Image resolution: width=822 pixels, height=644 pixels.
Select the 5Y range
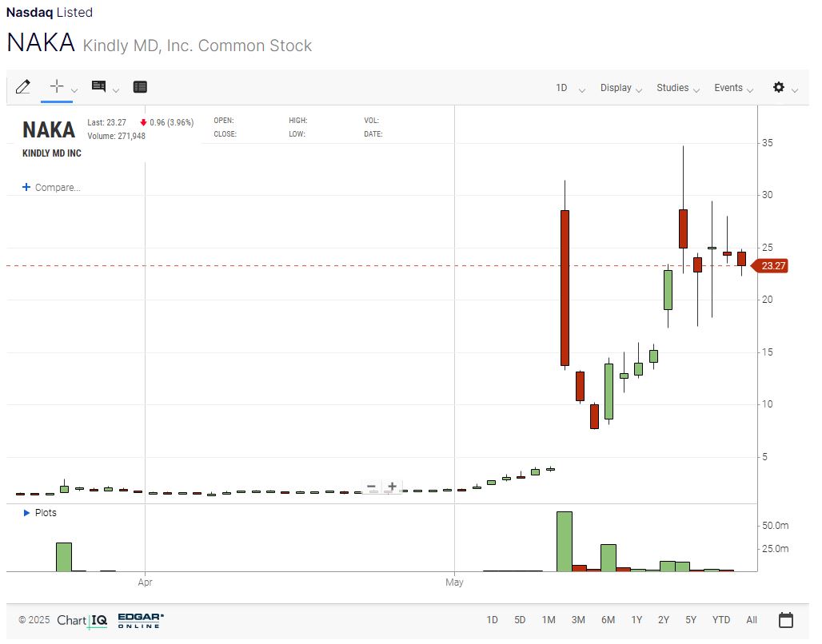coord(691,620)
